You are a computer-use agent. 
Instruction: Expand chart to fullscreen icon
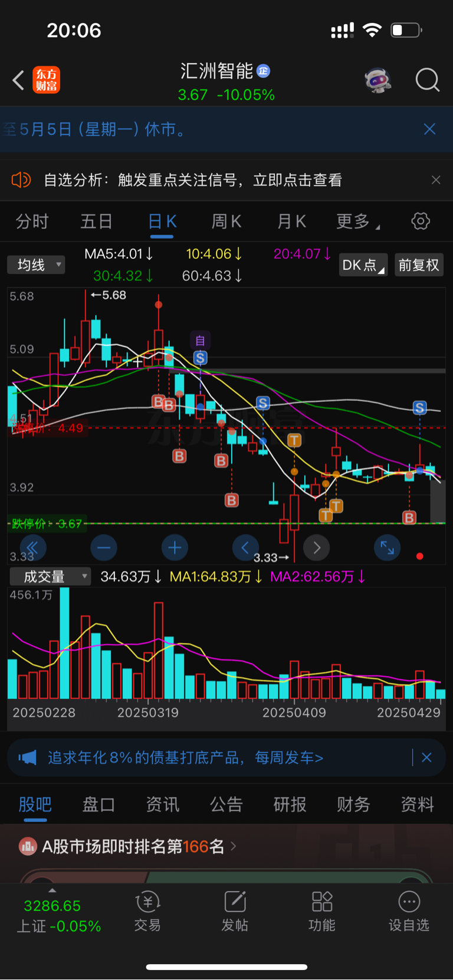[x=388, y=548]
